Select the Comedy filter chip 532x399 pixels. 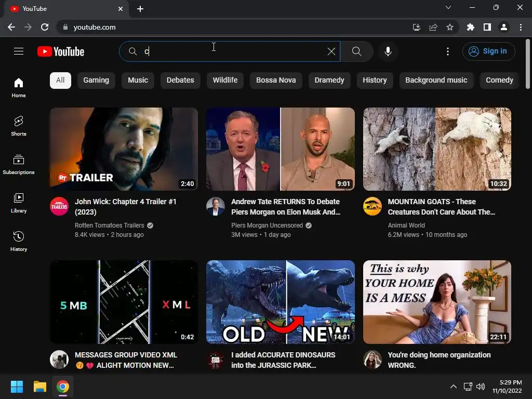point(499,81)
